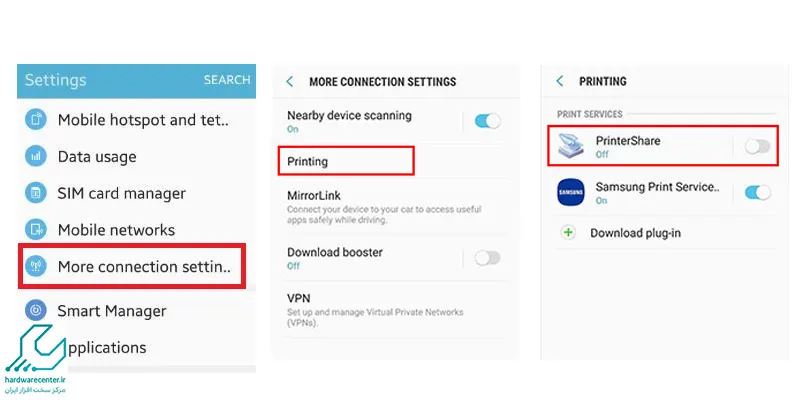Viewport: 800px width, 400px height.
Task: Tap the PrinterShare printer icon
Action: click(570, 145)
